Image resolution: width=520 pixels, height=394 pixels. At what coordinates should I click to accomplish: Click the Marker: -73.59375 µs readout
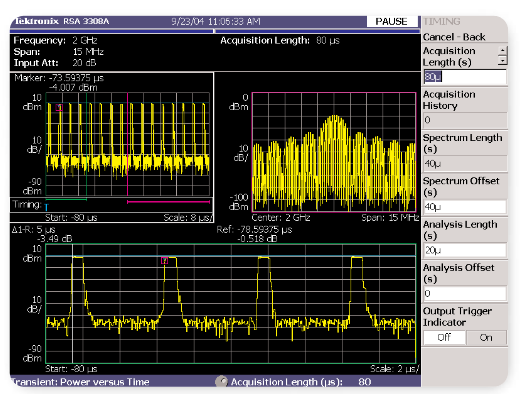(x=59, y=78)
